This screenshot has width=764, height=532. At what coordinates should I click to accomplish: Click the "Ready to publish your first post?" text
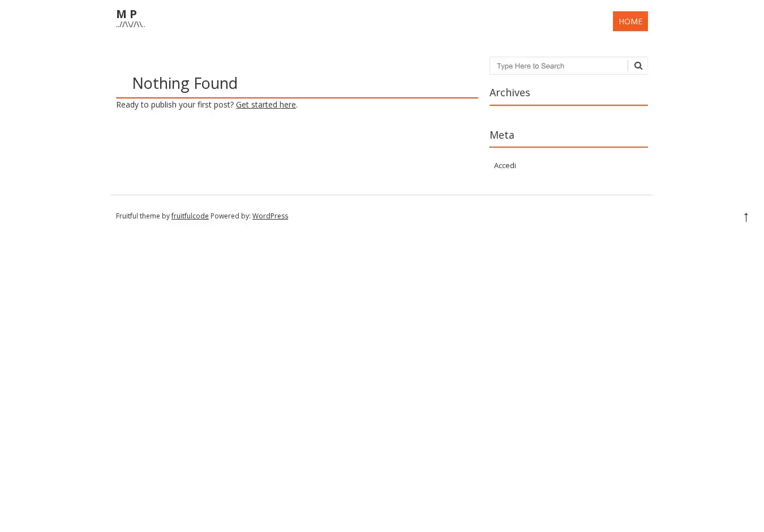click(174, 105)
